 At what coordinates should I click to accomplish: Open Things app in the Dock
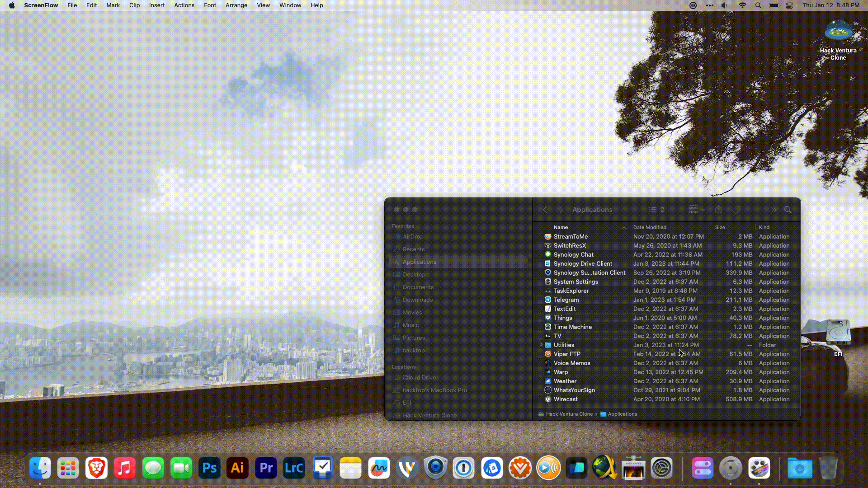click(322, 468)
